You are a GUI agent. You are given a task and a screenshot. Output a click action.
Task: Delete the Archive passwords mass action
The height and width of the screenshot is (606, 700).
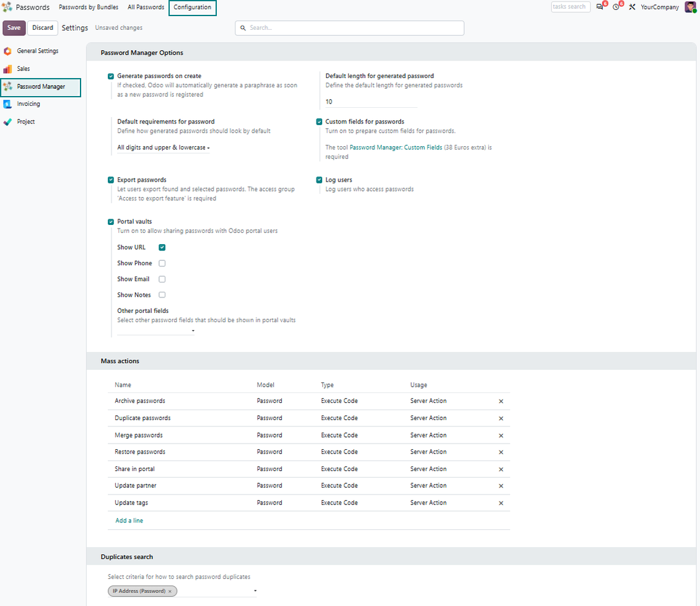coord(501,401)
